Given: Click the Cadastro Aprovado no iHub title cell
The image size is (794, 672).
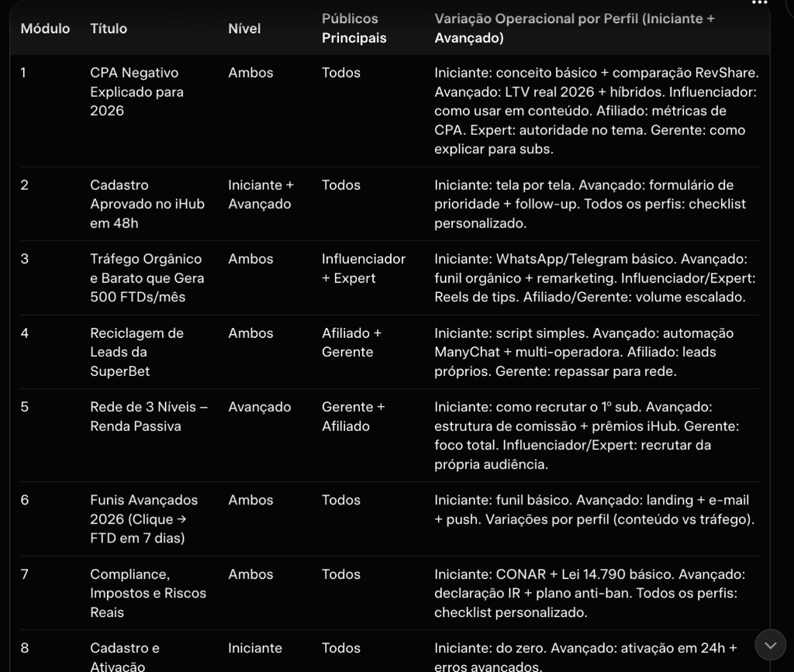Looking at the screenshot, I should coord(147,204).
